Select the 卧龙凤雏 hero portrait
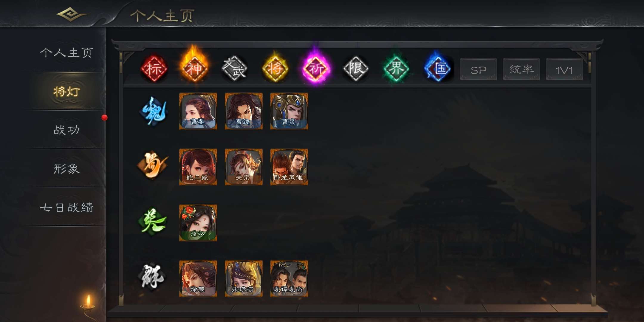Image resolution: width=644 pixels, height=322 pixels. coord(289,167)
